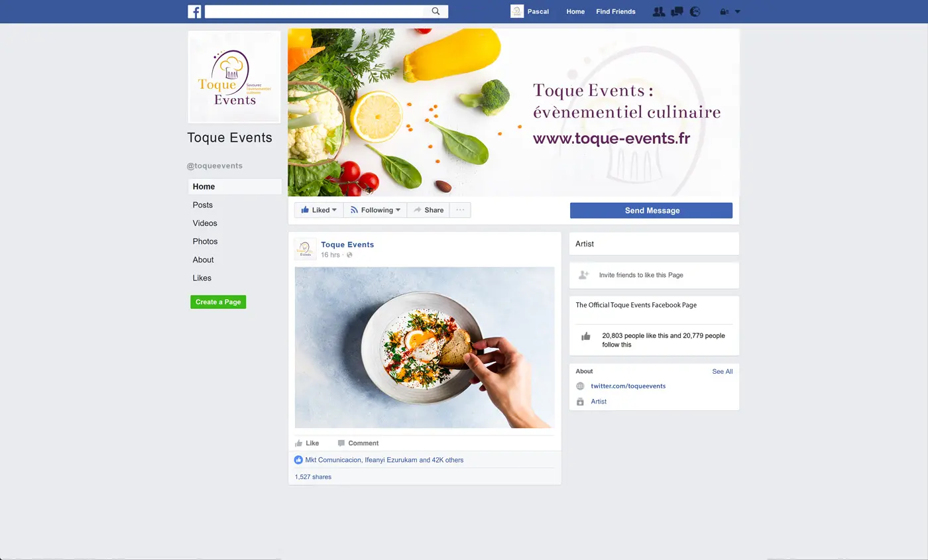
Task: Open the privacy shortcuts lock icon
Action: 725,11
